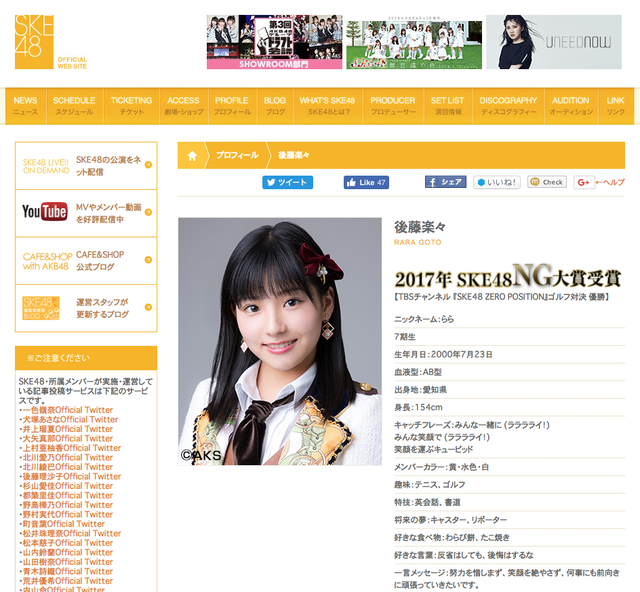Viewport: 640px width, 592px height.
Task: Open DISCOGRAPHY ディスコグラフィー menu
Action: [x=508, y=106]
